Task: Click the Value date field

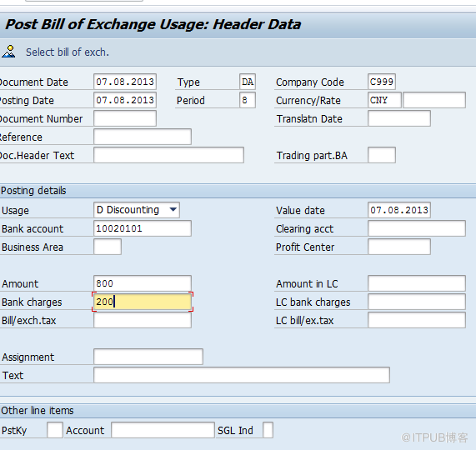Action: 399,210
